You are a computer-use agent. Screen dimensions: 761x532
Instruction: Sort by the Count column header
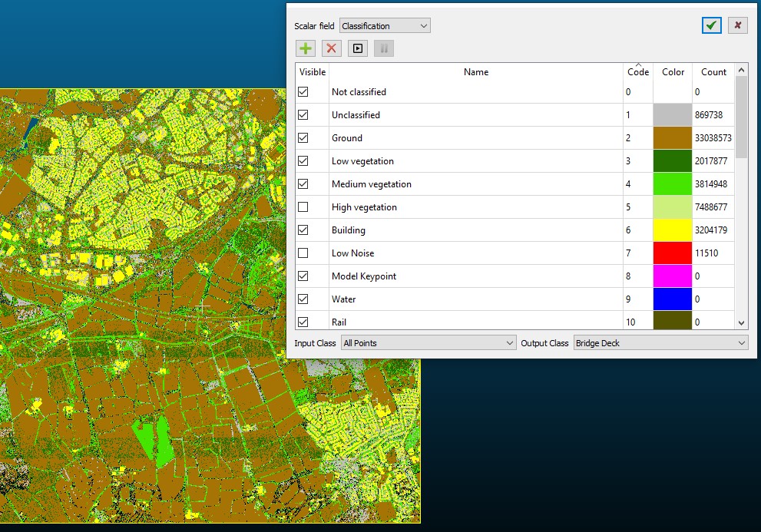(x=713, y=72)
